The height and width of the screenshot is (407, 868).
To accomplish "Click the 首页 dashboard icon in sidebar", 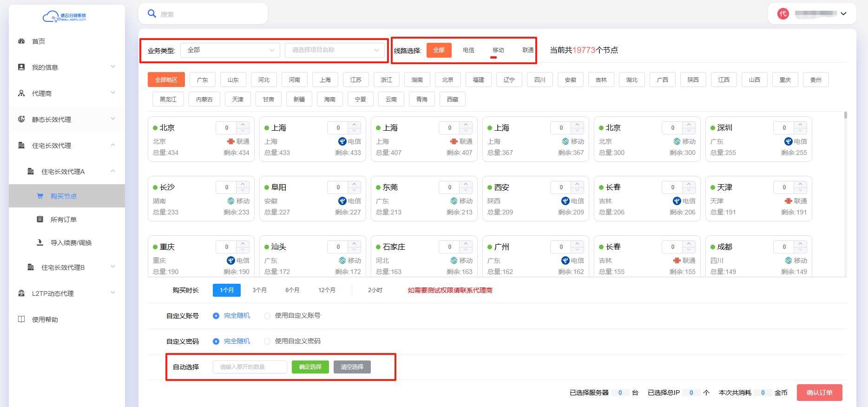I will point(21,41).
